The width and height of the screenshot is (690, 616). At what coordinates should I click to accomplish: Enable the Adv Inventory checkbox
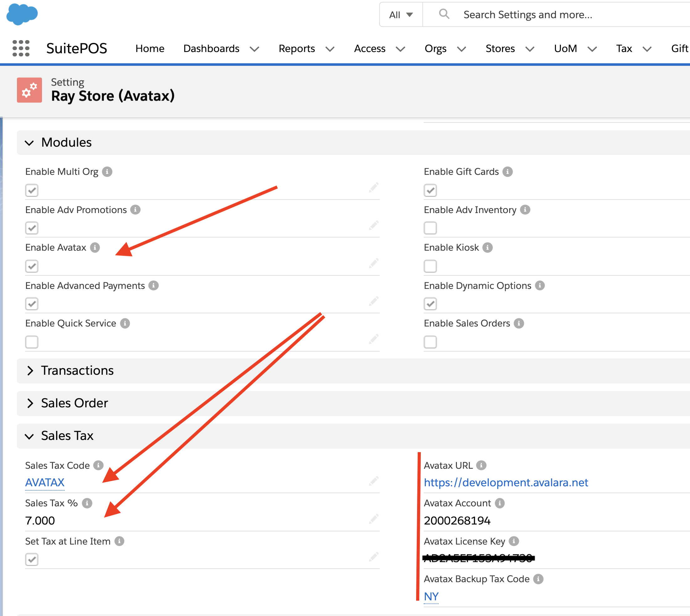(x=430, y=228)
